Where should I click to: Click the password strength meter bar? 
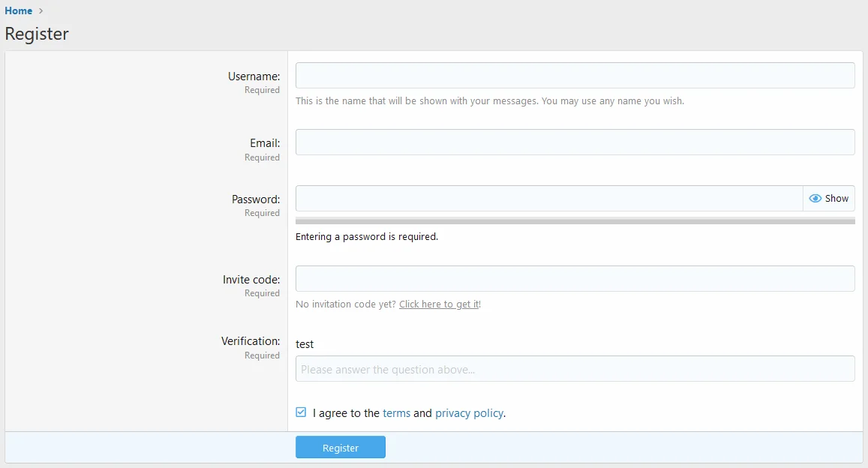(575, 221)
